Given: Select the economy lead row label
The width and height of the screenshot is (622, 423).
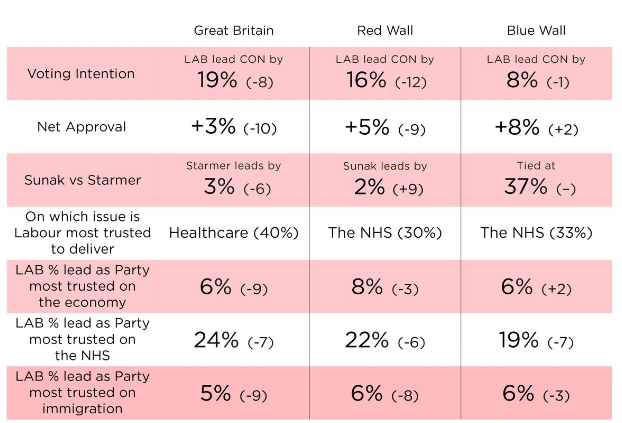Looking at the screenshot, I should tap(81, 286).
